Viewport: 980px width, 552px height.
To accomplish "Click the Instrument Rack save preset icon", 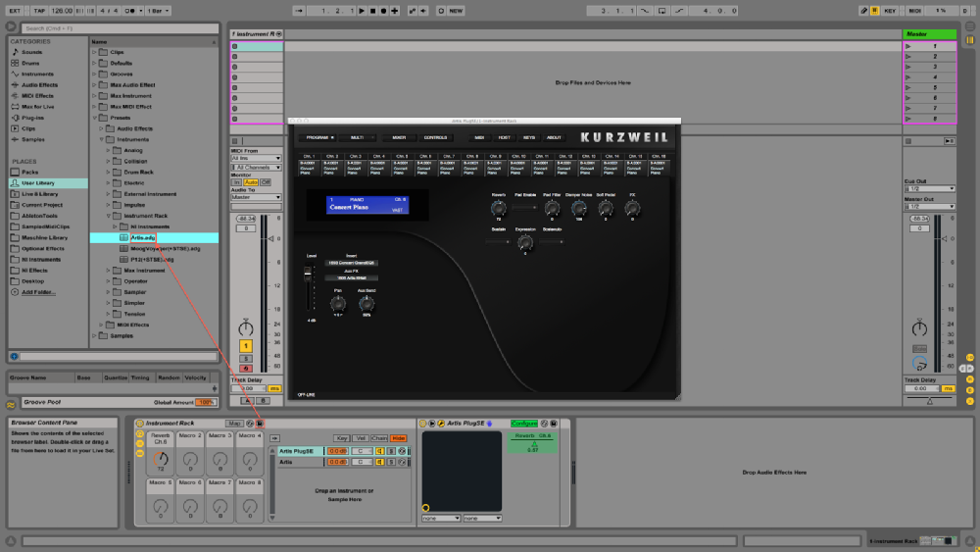I will point(260,424).
